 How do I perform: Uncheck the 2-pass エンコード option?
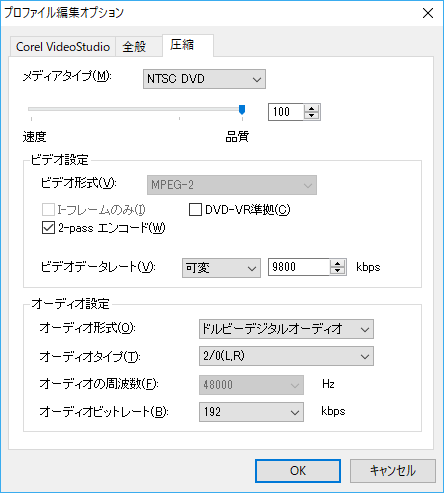click(x=48, y=228)
